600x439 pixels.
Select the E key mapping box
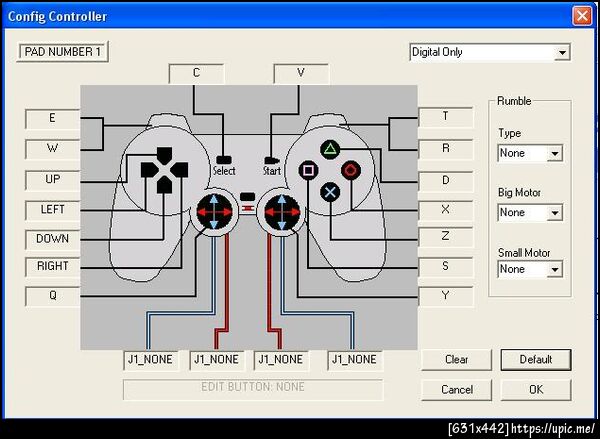tap(52, 119)
